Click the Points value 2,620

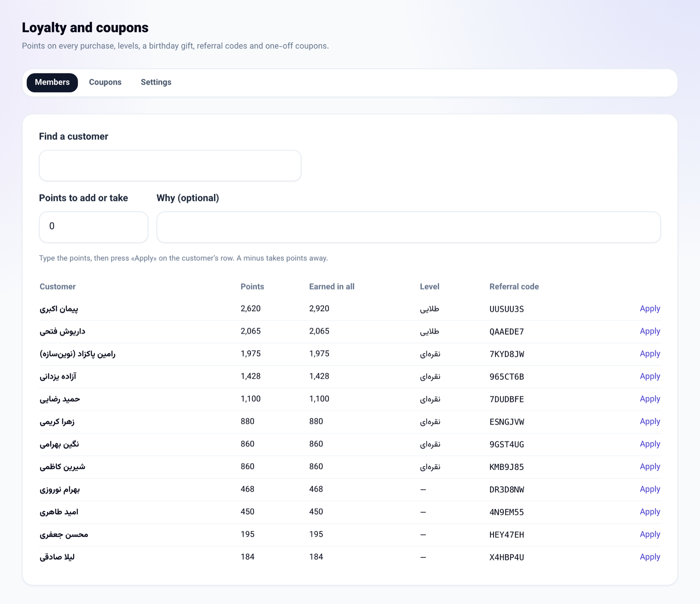250,309
